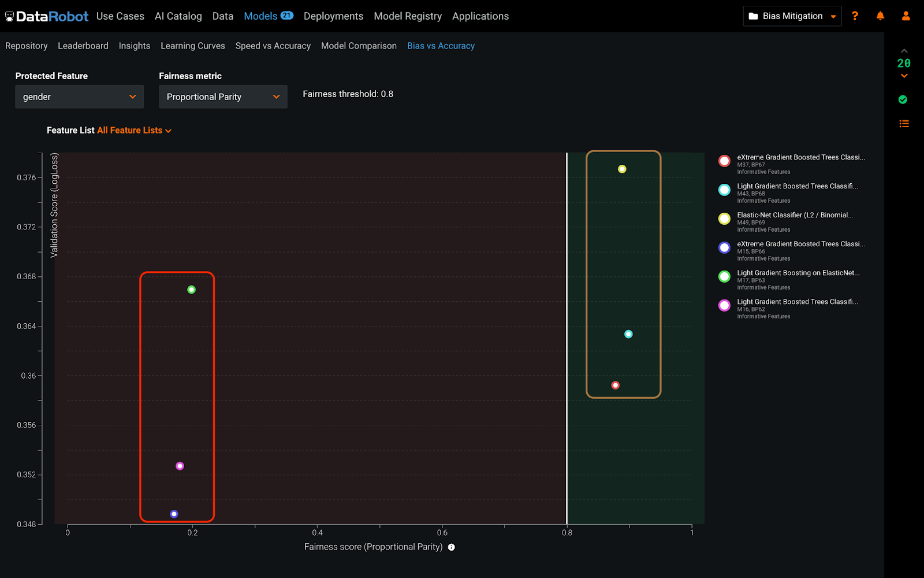Screen dimensions: 924x578
Task: Click the green checkmark status icon
Action: [903, 99]
